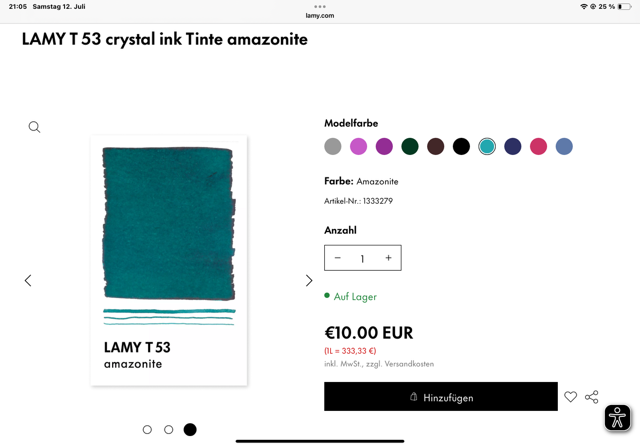Image resolution: width=640 pixels, height=447 pixels.
Task: Choose the crimson red color swatch
Action: pos(538,146)
